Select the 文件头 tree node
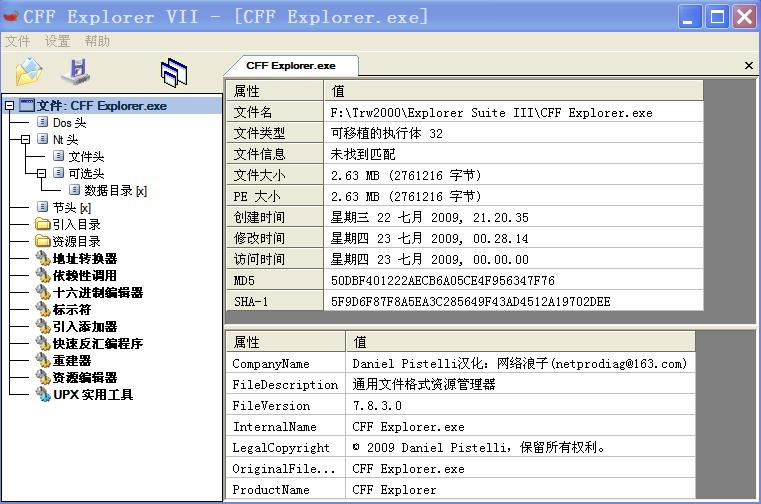Image resolution: width=761 pixels, height=504 pixels. tap(86, 156)
